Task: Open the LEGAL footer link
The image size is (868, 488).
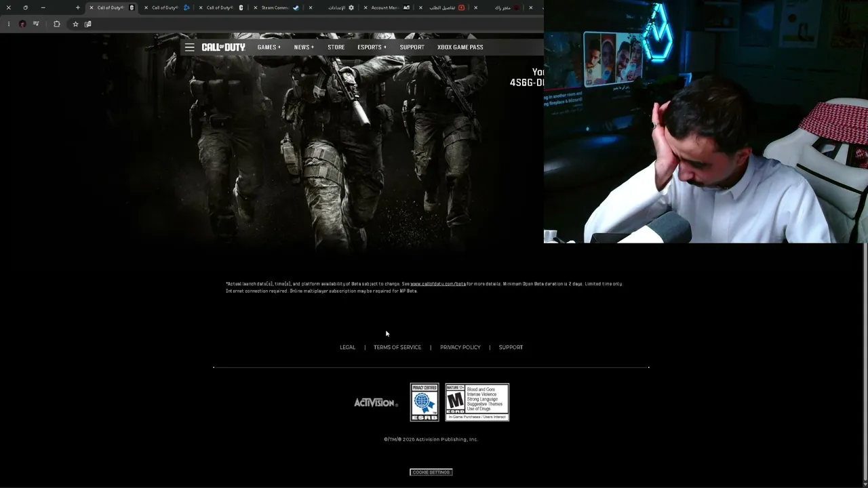Action: point(347,348)
